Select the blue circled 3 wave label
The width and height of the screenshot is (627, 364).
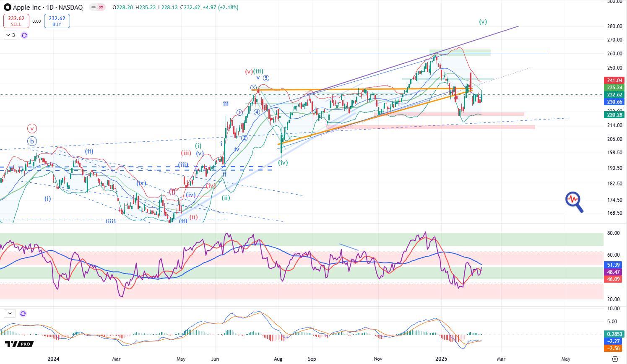pos(253,88)
